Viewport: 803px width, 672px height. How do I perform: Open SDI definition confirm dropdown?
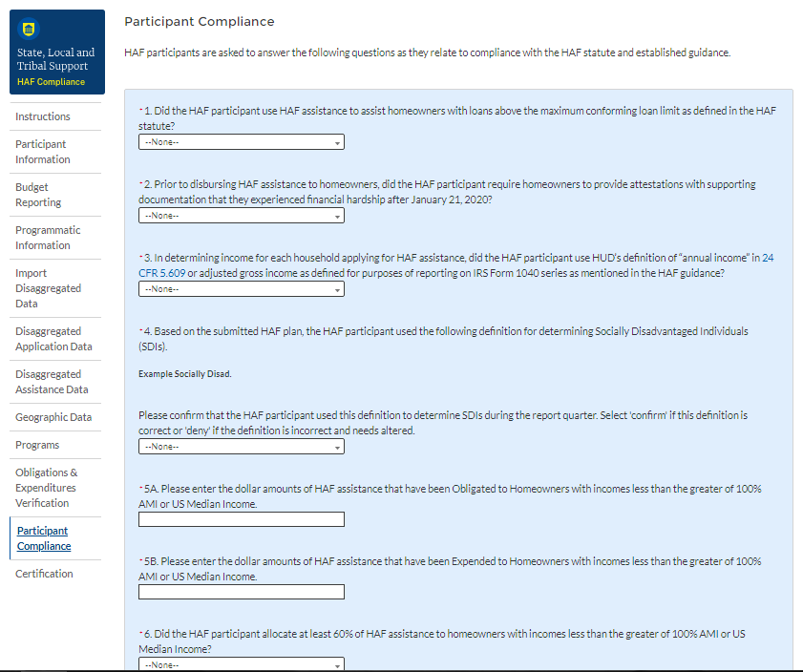point(241,447)
